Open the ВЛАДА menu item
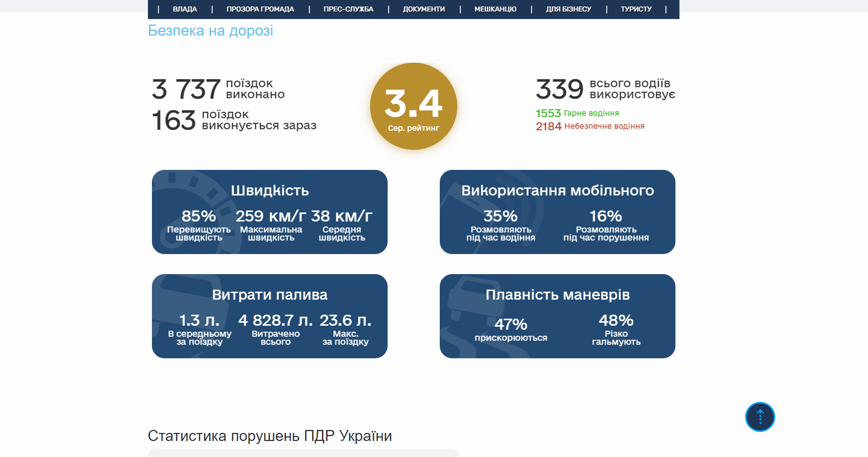The image size is (868, 457). click(x=185, y=9)
